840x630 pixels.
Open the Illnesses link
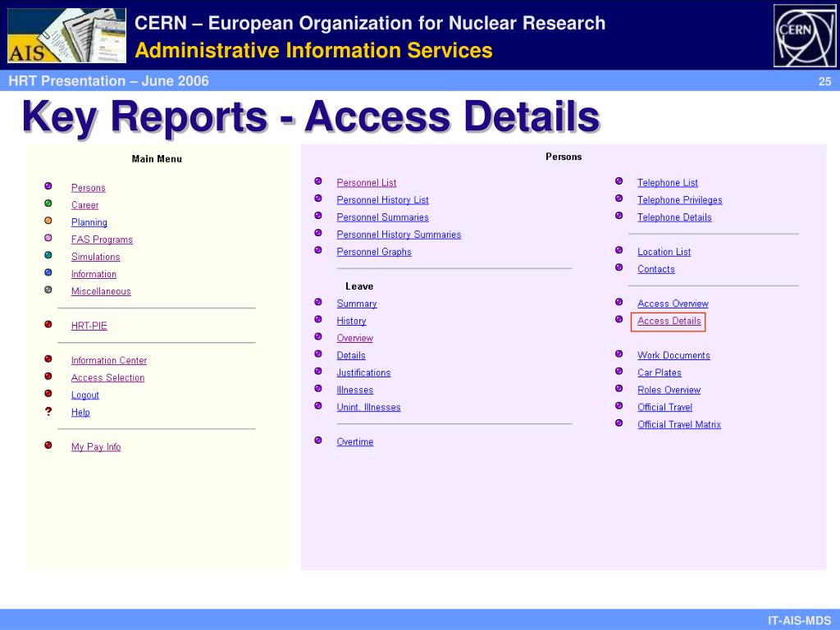coord(355,390)
